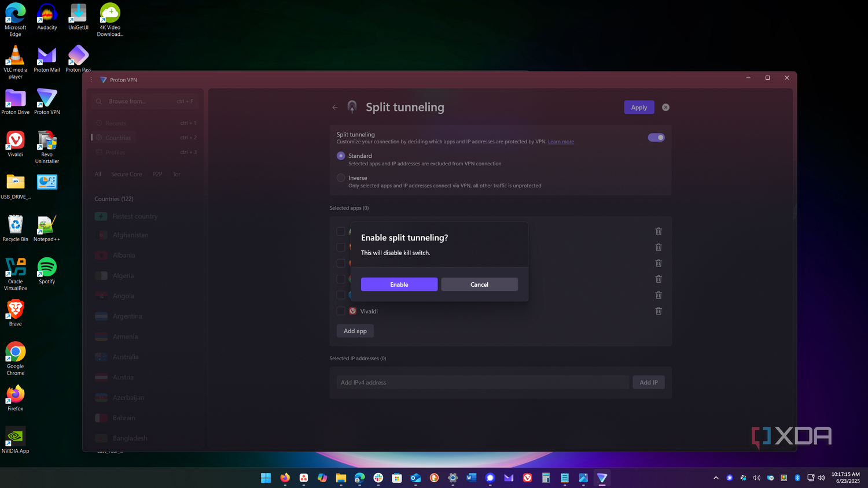This screenshot has height=488, width=868.
Task: Open Recents in the Proton VPN sidebar
Action: 145,123
